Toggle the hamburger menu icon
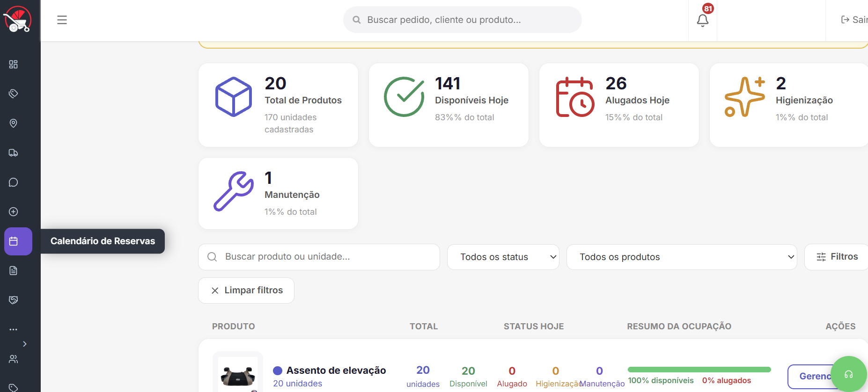868x392 pixels. (62, 20)
